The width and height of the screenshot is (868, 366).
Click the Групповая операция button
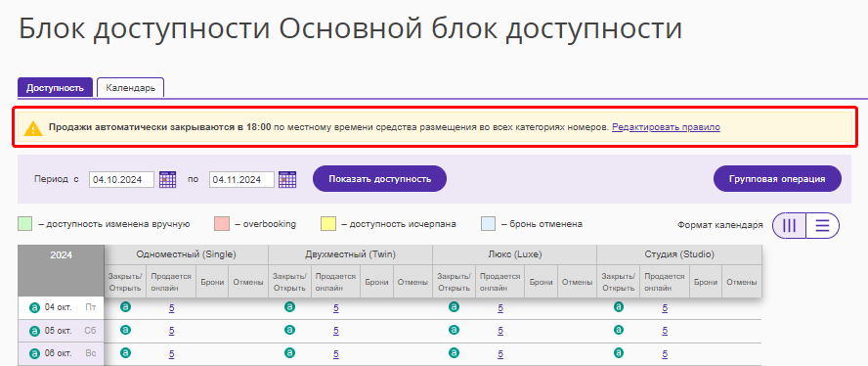tap(777, 179)
